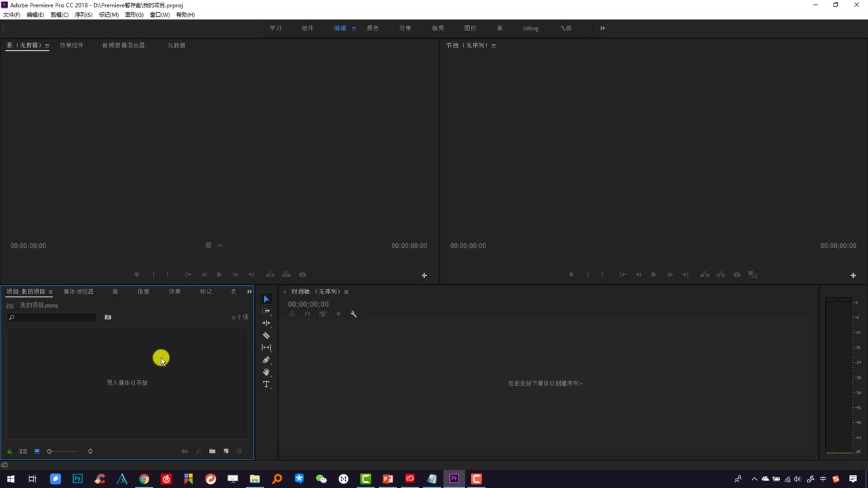Click Lift button in Program monitor
The height and width of the screenshot is (488, 868).
click(x=705, y=274)
